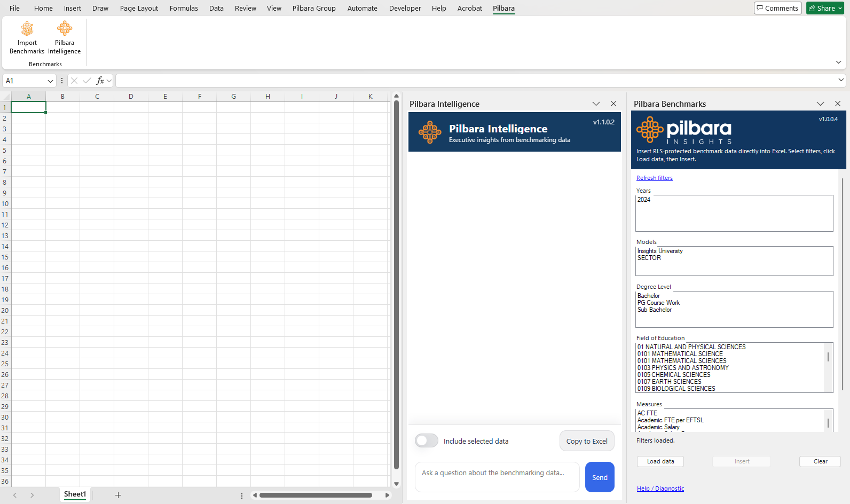Click the Load data button
Image resolution: width=850 pixels, height=504 pixels.
pos(660,461)
